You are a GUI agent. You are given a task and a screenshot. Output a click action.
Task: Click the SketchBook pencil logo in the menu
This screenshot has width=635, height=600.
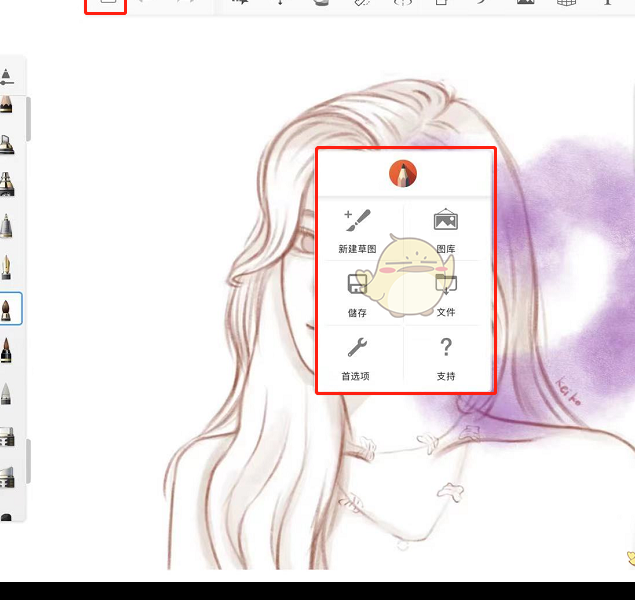tap(403, 174)
